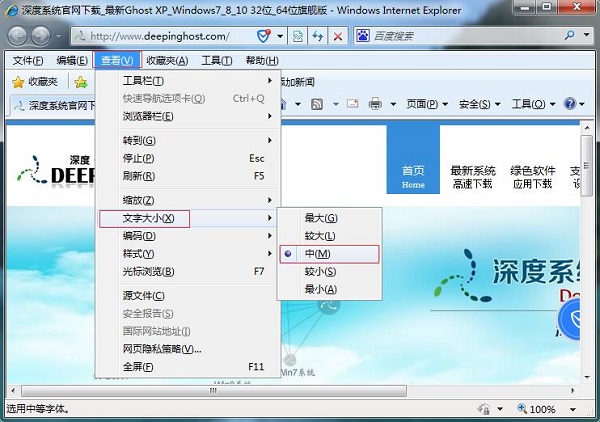Screen dimensions: 600x422
Task: Expand the Toolbars (工具栏) submenu
Action: point(188,81)
